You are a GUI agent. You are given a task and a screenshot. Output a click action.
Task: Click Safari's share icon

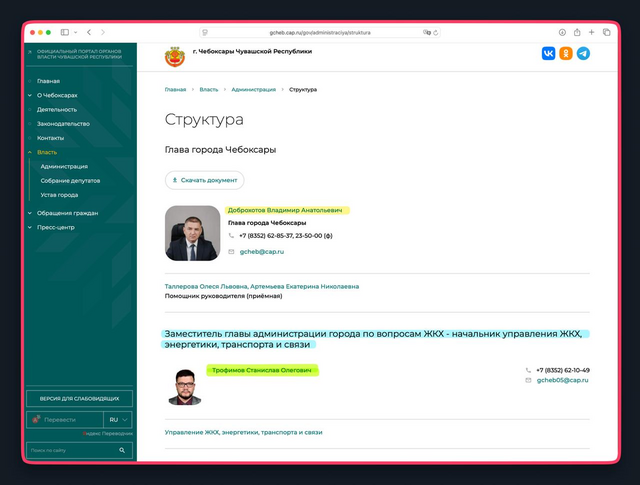coord(577,32)
